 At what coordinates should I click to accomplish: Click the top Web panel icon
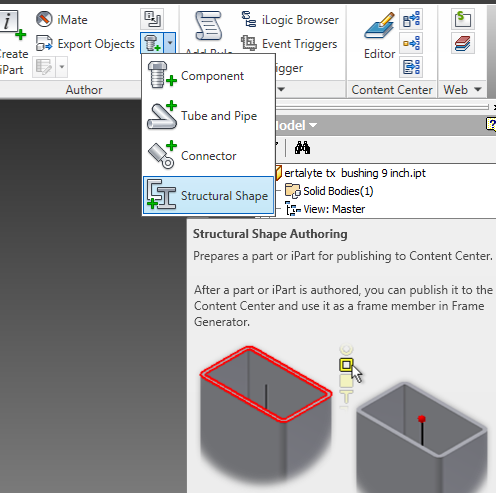tap(463, 19)
